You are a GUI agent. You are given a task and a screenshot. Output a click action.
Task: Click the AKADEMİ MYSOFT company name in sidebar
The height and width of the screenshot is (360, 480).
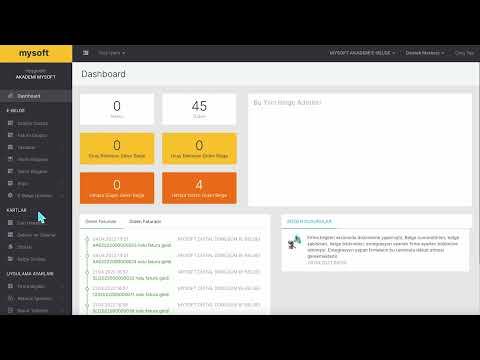(x=36, y=77)
